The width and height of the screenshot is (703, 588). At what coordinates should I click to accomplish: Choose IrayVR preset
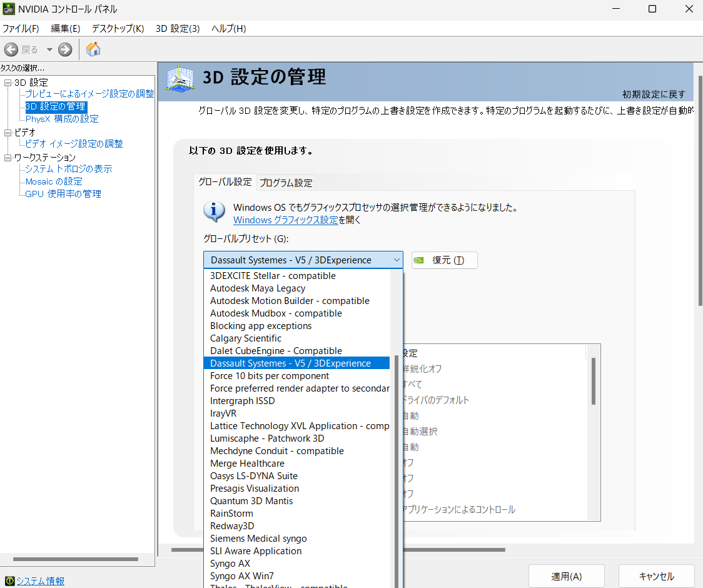point(297,413)
